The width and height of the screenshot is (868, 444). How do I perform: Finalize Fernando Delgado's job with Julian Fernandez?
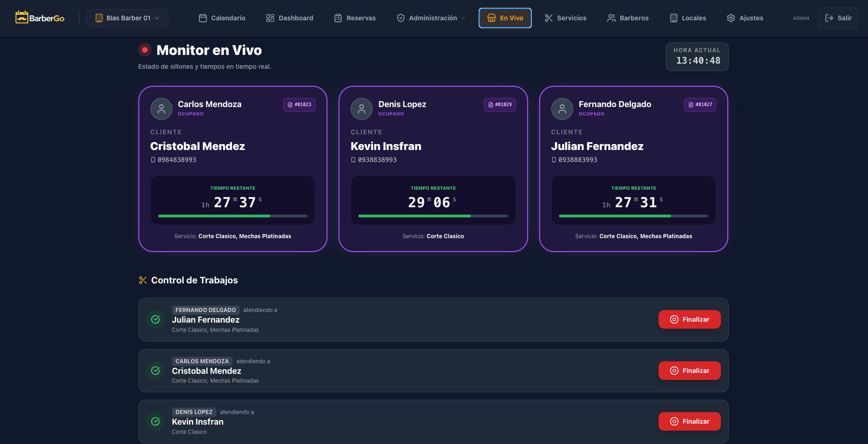[689, 319]
